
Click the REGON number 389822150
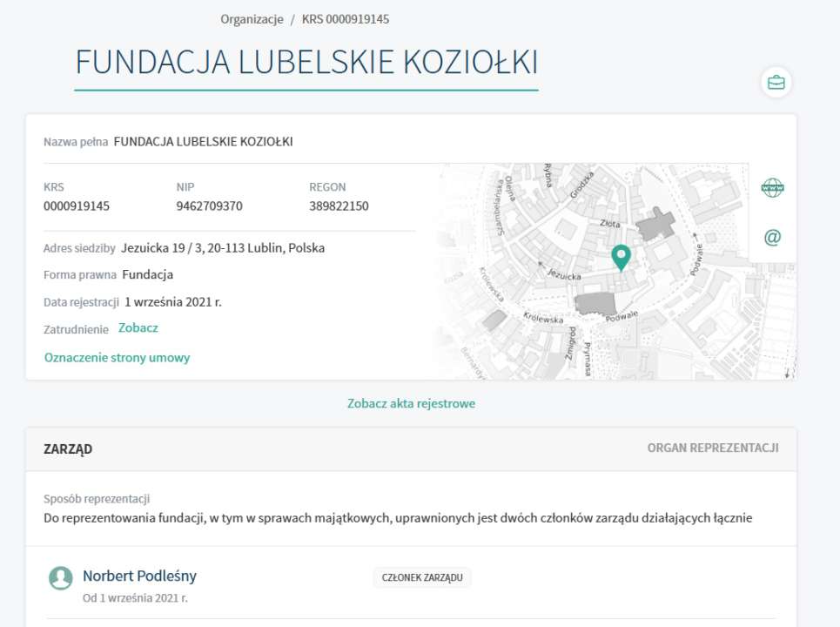tap(339, 206)
